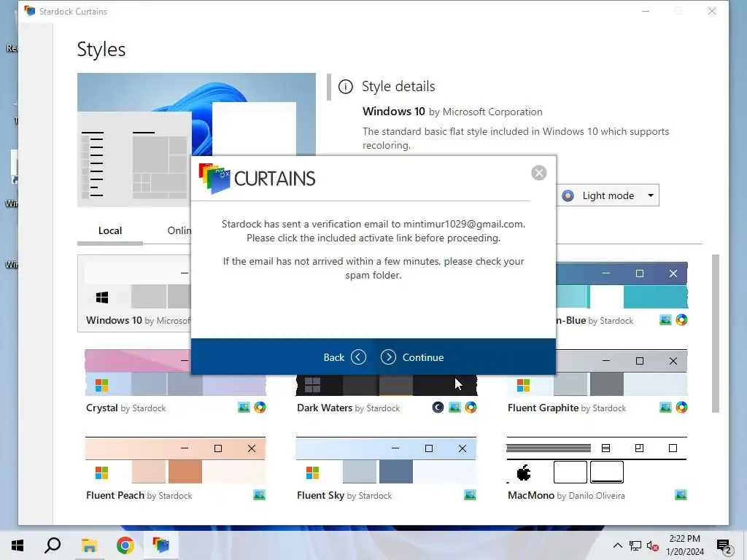Click Dark Waters' color wheel icon
The image size is (747, 560).
tap(471, 407)
